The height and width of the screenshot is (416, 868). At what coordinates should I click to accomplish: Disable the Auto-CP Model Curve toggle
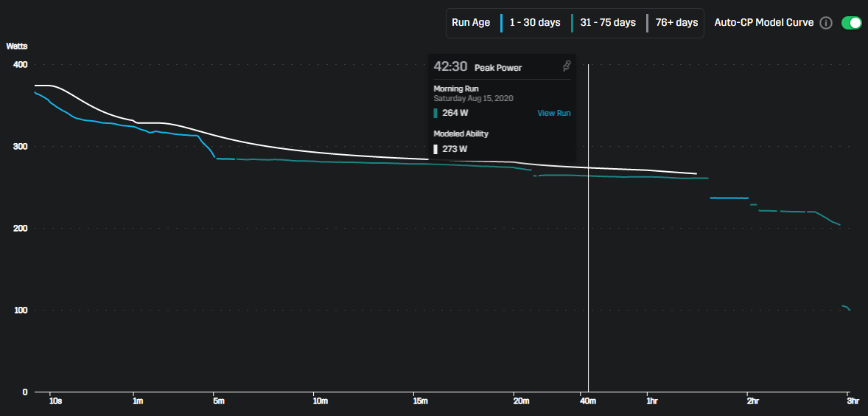851,23
